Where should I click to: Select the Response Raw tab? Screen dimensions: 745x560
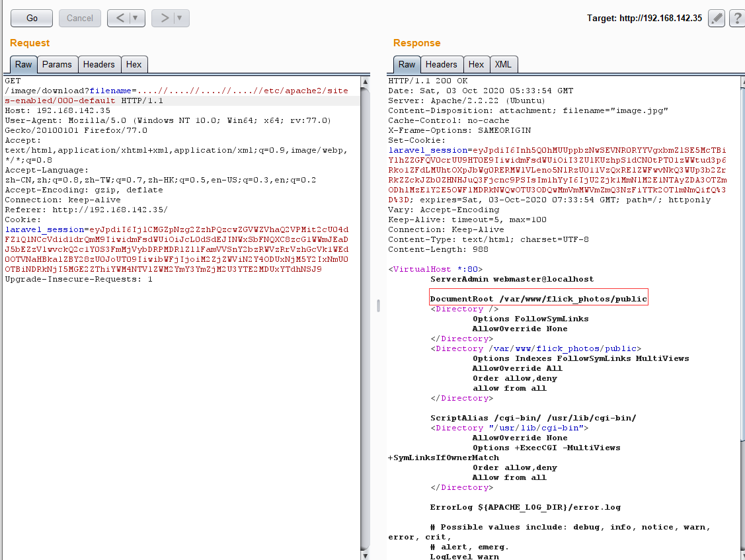click(x=407, y=64)
